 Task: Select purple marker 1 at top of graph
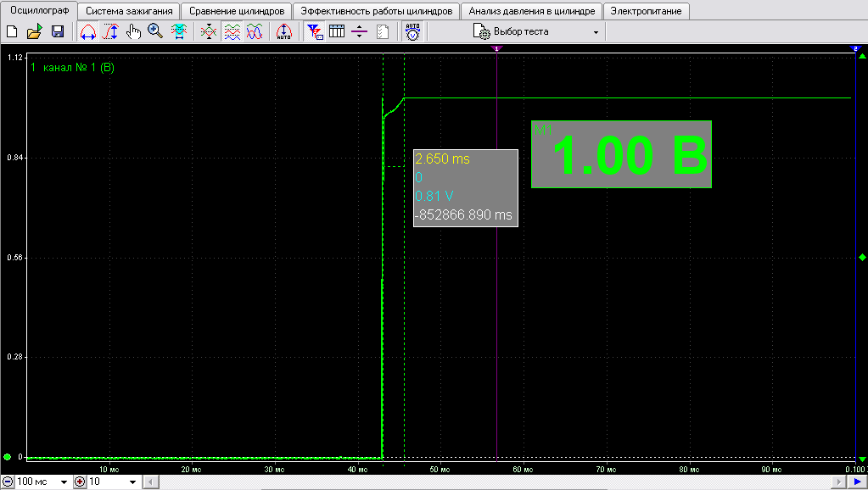click(x=496, y=48)
